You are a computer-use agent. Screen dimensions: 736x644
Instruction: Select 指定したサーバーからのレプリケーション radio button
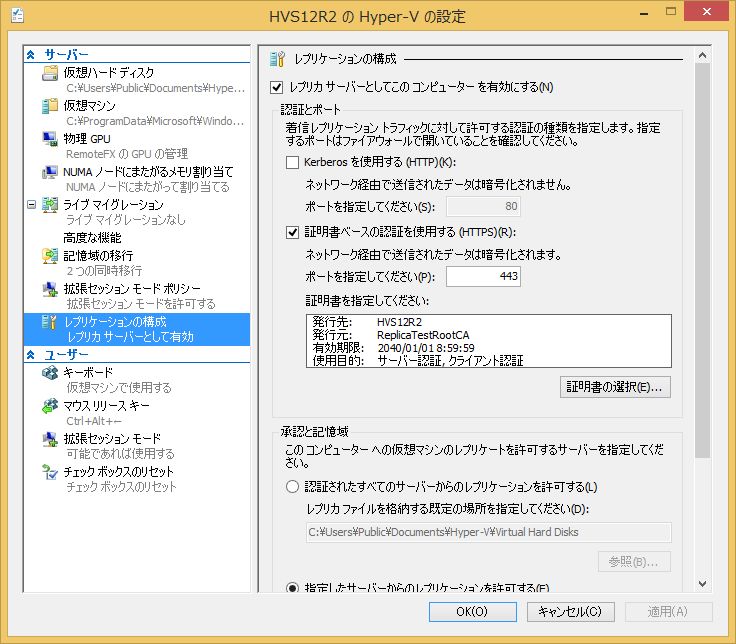292,588
